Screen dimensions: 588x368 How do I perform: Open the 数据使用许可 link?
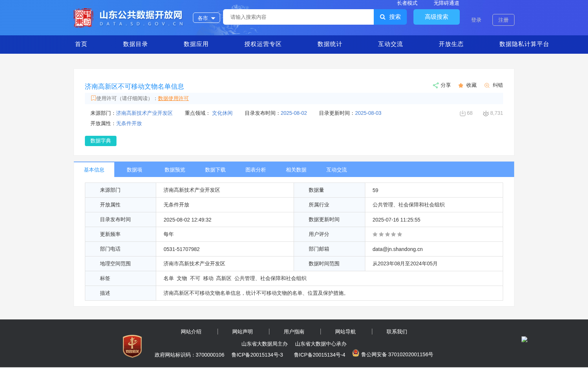pyautogui.click(x=173, y=98)
